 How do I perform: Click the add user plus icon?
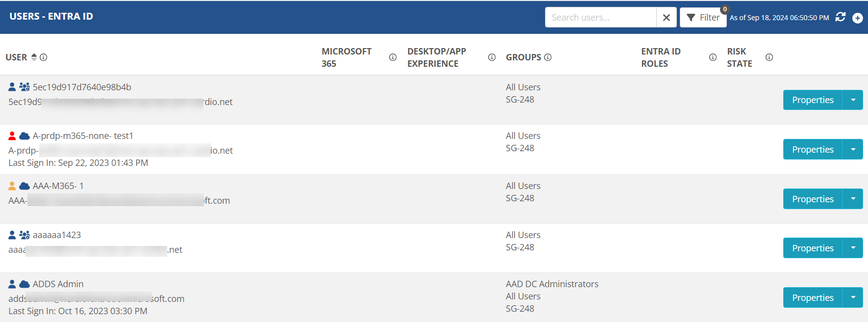click(x=857, y=18)
